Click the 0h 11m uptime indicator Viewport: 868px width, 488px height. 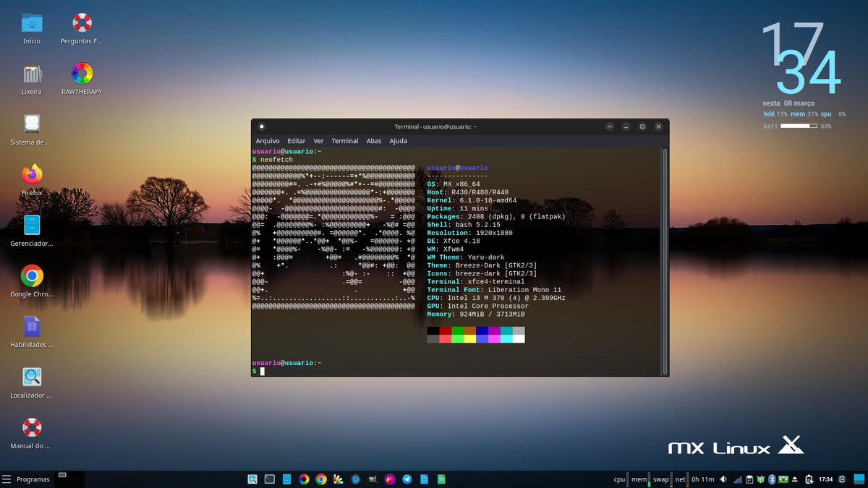point(702,479)
